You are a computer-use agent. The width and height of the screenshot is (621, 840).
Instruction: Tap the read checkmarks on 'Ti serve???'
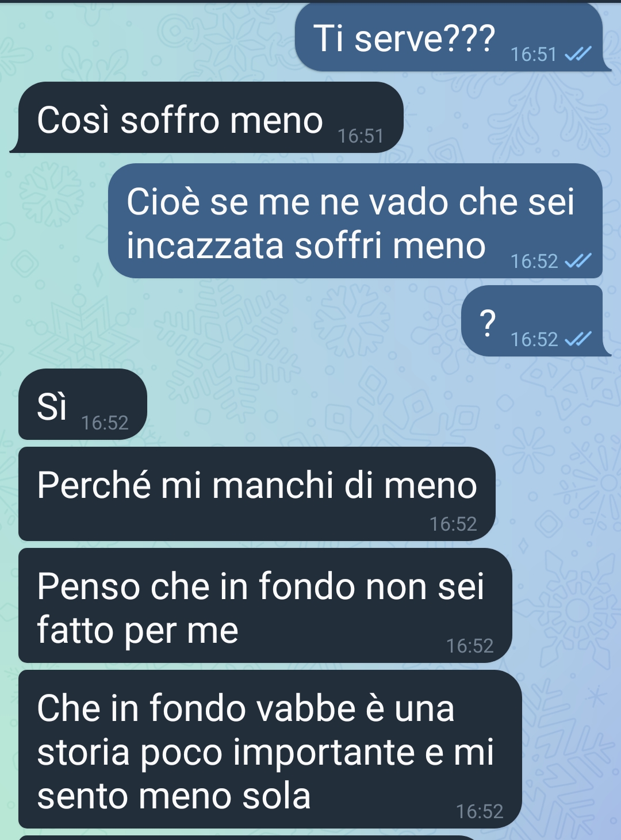578,55
